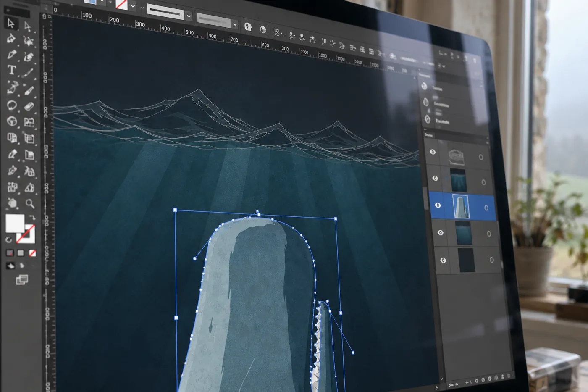This screenshot has width=588, height=392.
Task: Expand the stroke profile dropdown arrow
Action: pyautogui.click(x=189, y=16)
